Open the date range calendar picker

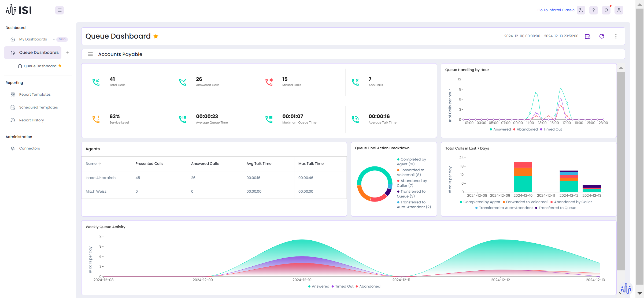pos(587,36)
